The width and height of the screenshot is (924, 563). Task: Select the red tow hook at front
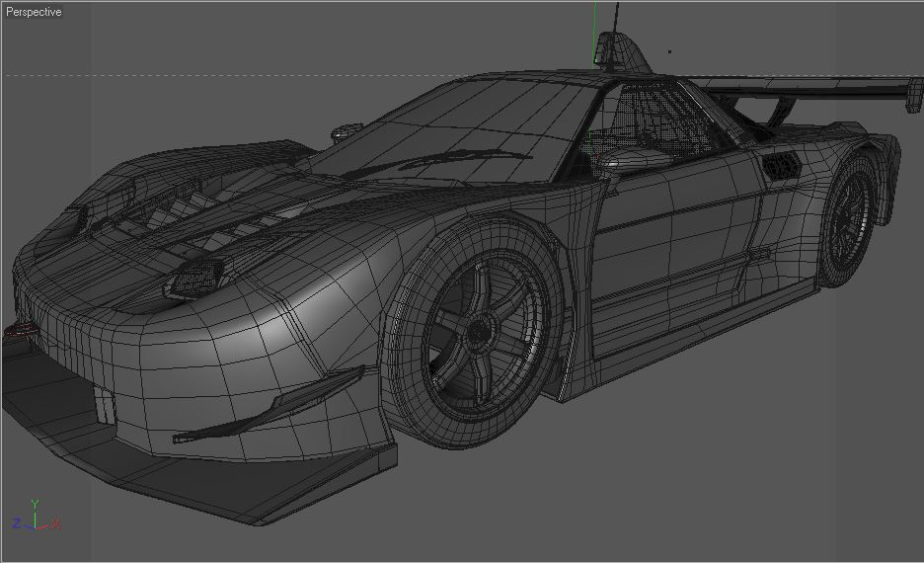pyautogui.click(x=18, y=331)
